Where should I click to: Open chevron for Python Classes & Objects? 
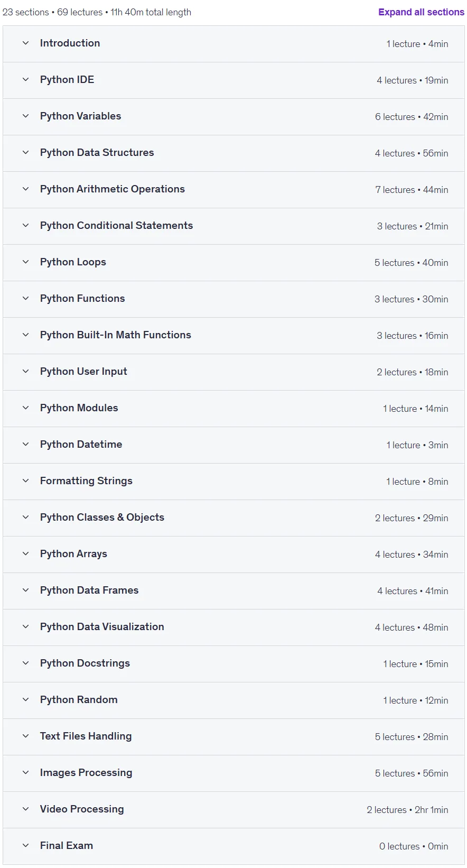coord(25,517)
